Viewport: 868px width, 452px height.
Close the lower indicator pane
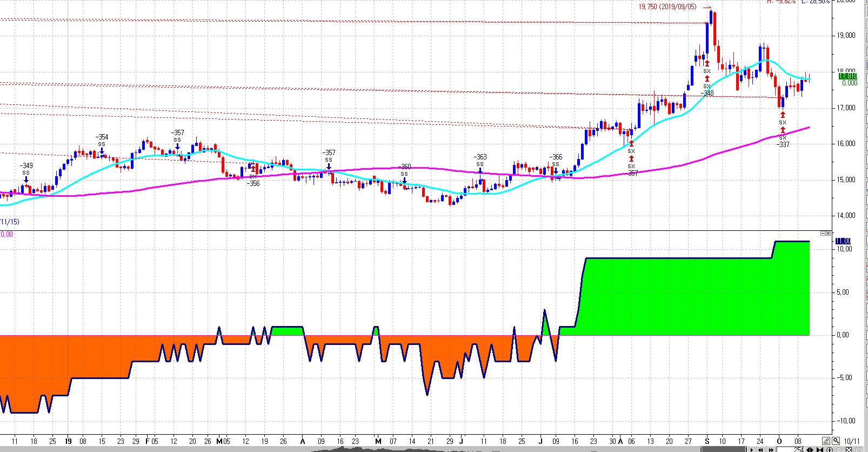829,234
